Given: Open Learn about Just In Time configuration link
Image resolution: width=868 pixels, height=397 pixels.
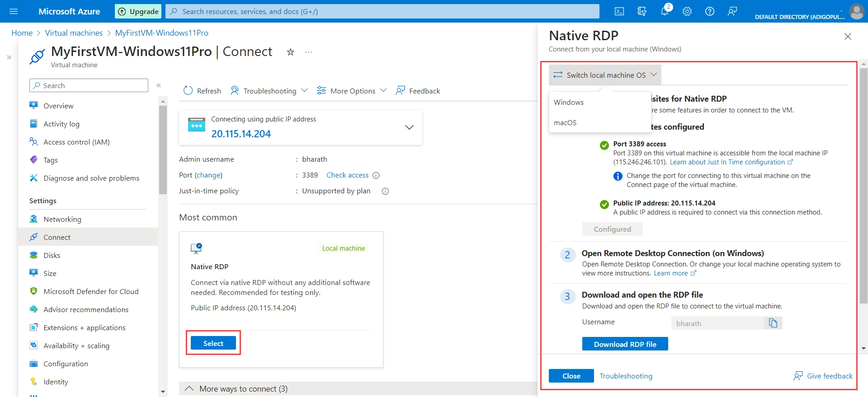Looking at the screenshot, I should coord(731,162).
